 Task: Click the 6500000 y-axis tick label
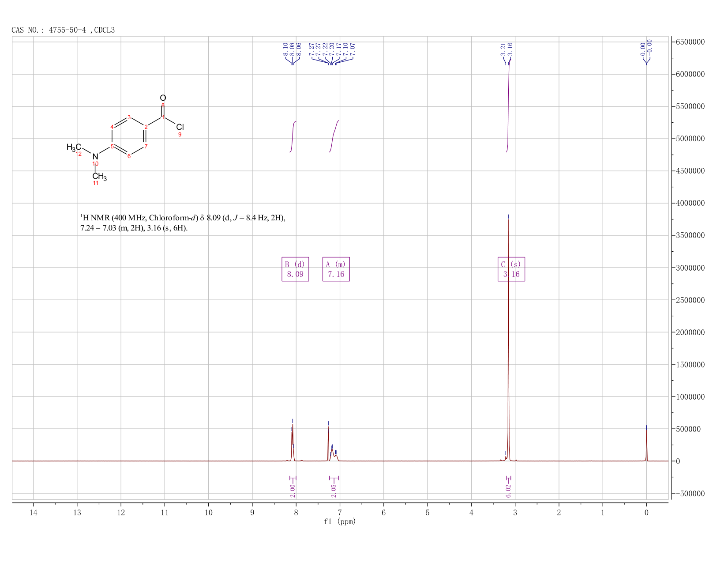click(690, 42)
